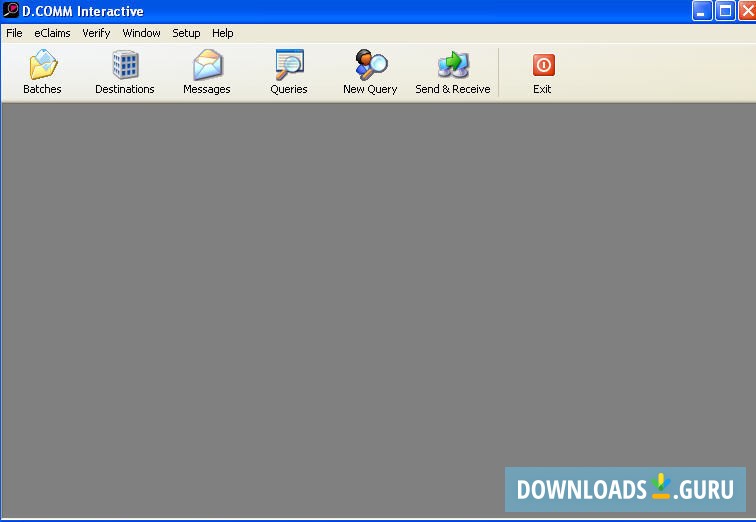Open the Messages envelope icon
The width and height of the screenshot is (756, 522).
(x=207, y=65)
